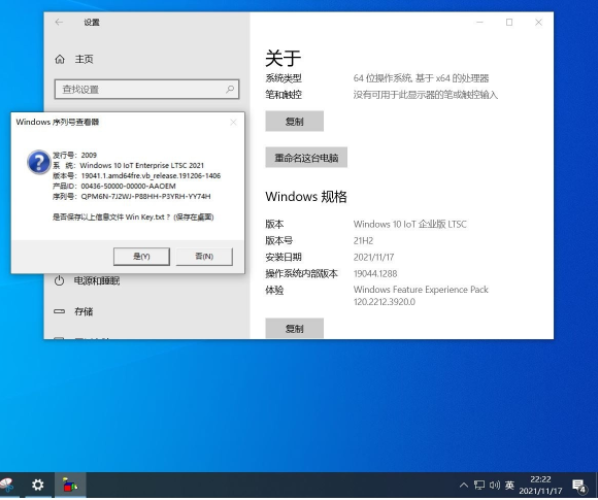The width and height of the screenshot is (598, 500).
Task: Click the back arrow in Settings
Action: pyautogui.click(x=59, y=22)
